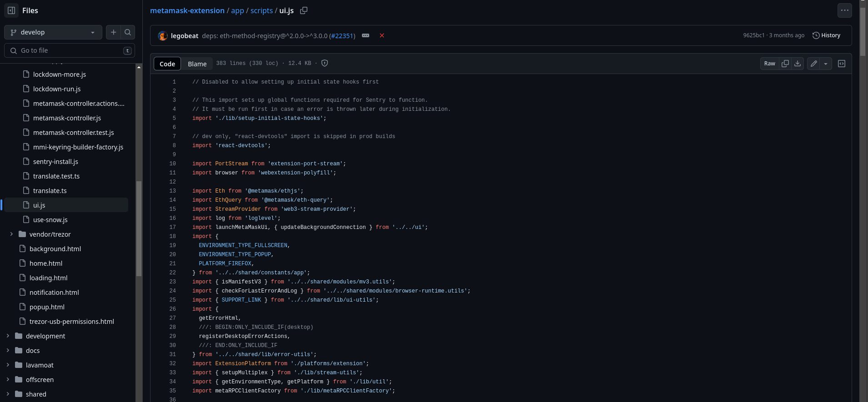Open background.html file
Screen dimensions: 868x402
[55, 249]
